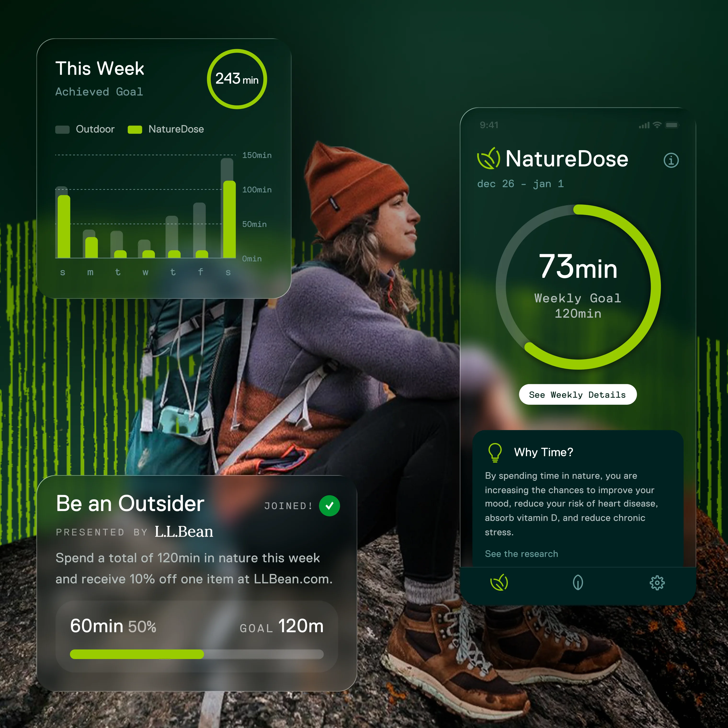The image size is (728, 728).
Task: Click the JOINED! status label
Action: (x=288, y=506)
